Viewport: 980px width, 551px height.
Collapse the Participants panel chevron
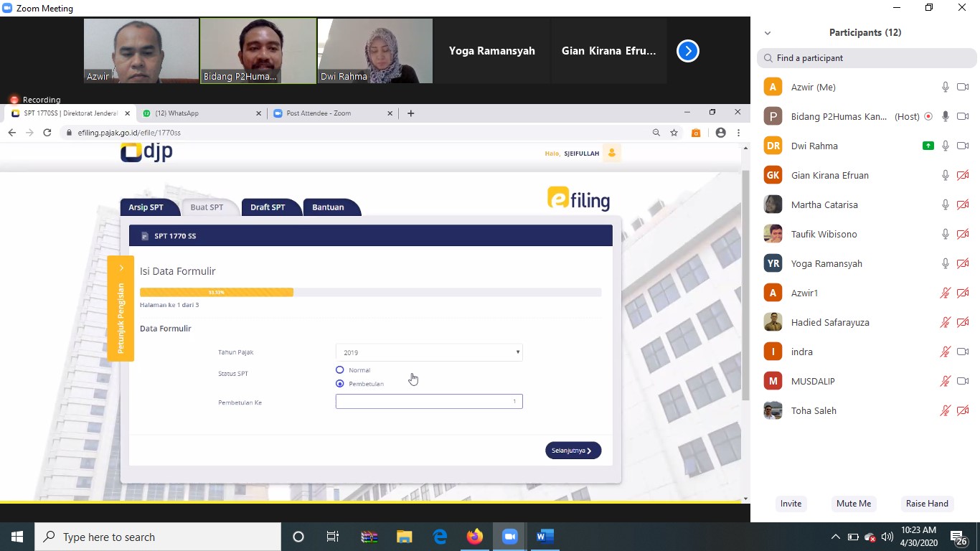coord(768,33)
